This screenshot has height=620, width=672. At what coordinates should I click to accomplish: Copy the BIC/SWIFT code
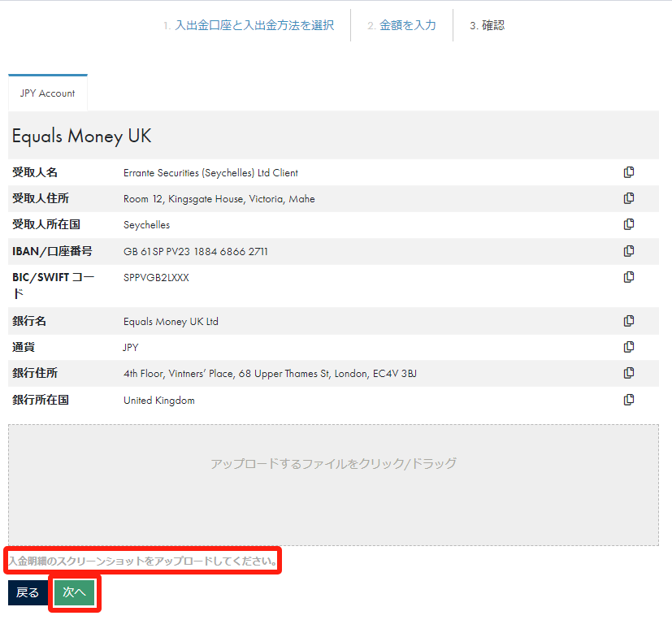[x=628, y=277]
